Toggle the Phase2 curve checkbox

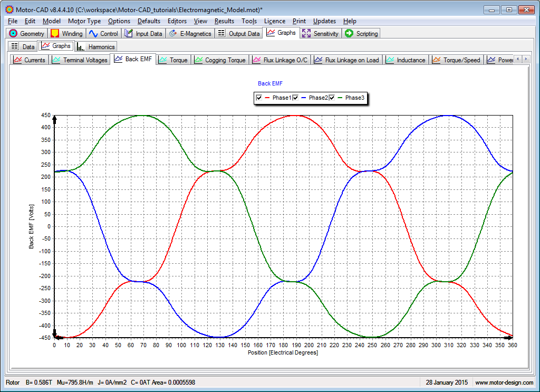coord(295,98)
